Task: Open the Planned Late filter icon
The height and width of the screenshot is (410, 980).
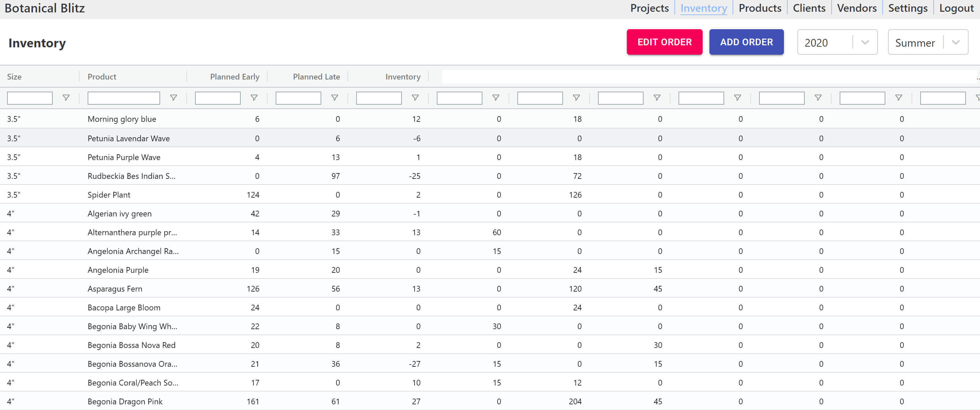Action: pyautogui.click(x=334, y=98)
